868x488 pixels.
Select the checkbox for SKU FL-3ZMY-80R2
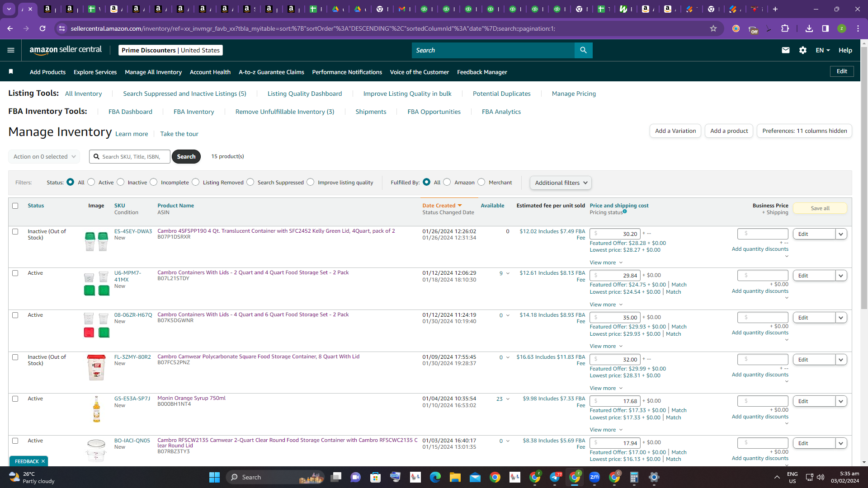[15, 357]
